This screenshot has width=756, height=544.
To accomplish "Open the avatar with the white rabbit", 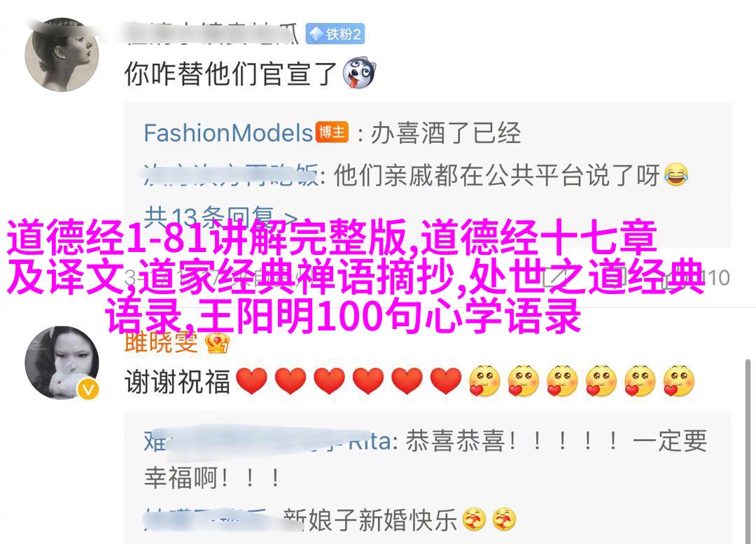I will tap(62, 363).
